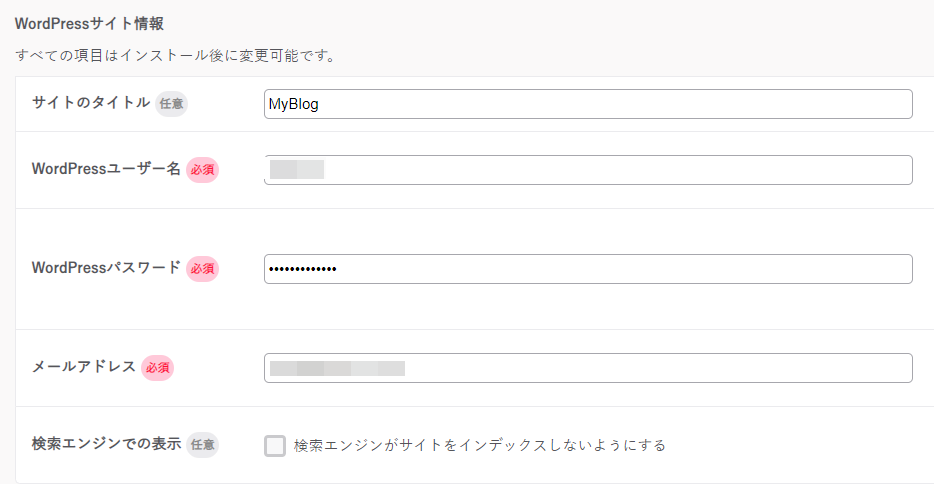934x484 pixels.
Task: Click the WordPressパスワード label
Action: tap(106, 268)
